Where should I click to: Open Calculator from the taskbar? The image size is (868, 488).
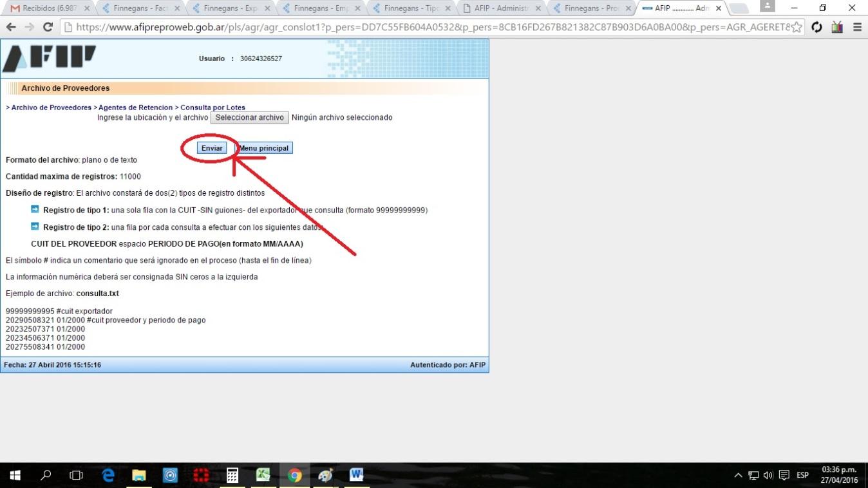[232, 475]
